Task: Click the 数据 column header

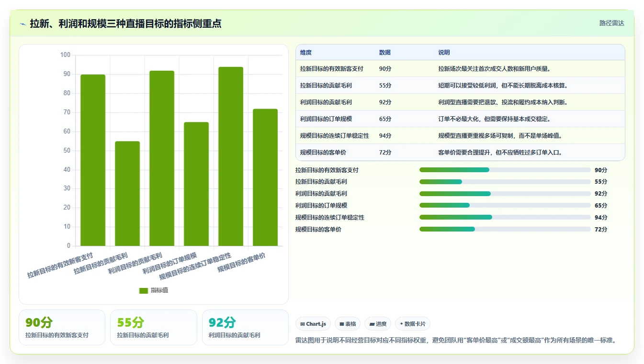Action: tap(384, 53)
